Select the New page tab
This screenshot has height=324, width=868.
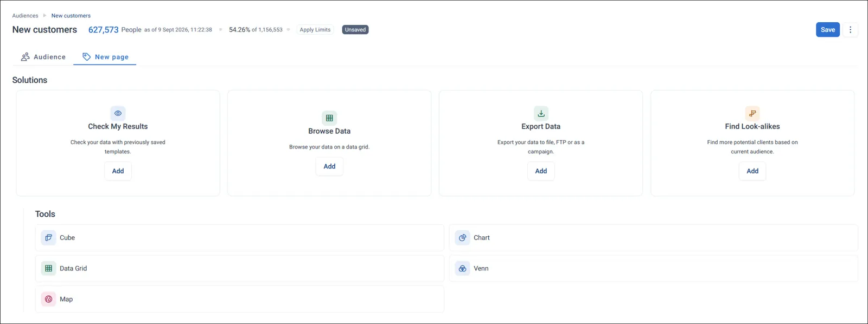[x=105, y=57]
